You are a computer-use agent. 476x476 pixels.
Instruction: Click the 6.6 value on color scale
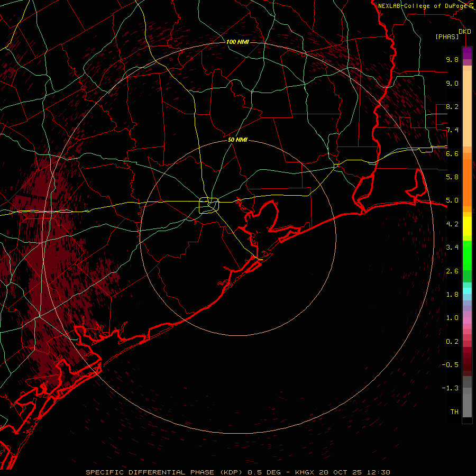click(x=452, y=153)
